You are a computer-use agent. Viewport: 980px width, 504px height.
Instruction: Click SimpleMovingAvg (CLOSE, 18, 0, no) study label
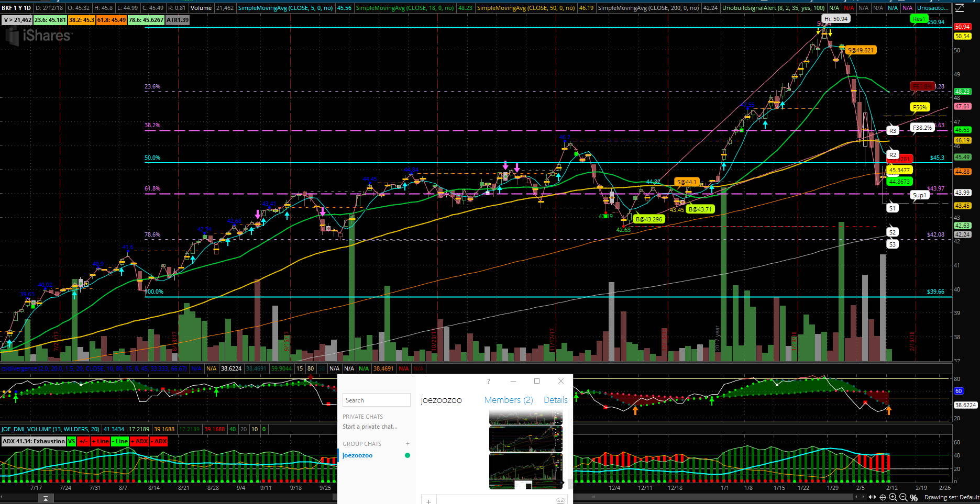pos(405,8)
